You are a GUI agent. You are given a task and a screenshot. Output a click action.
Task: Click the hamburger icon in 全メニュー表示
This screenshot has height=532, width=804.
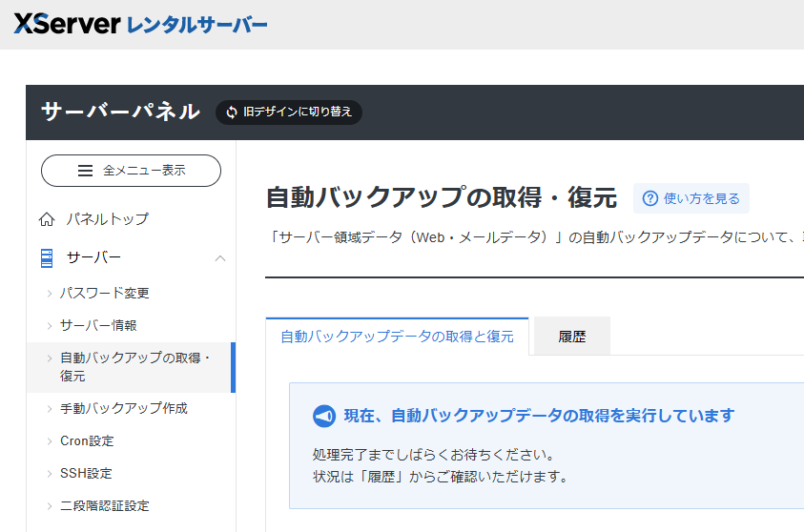(86, 171)
